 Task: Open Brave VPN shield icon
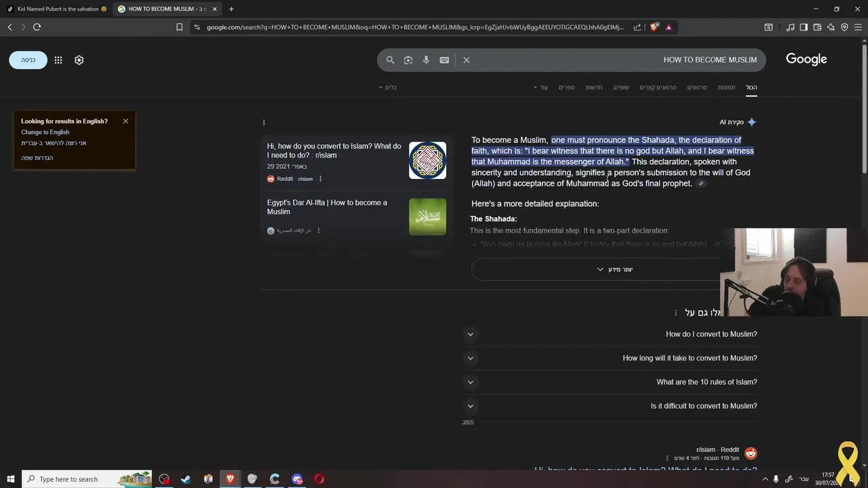[x=844, y=27]
